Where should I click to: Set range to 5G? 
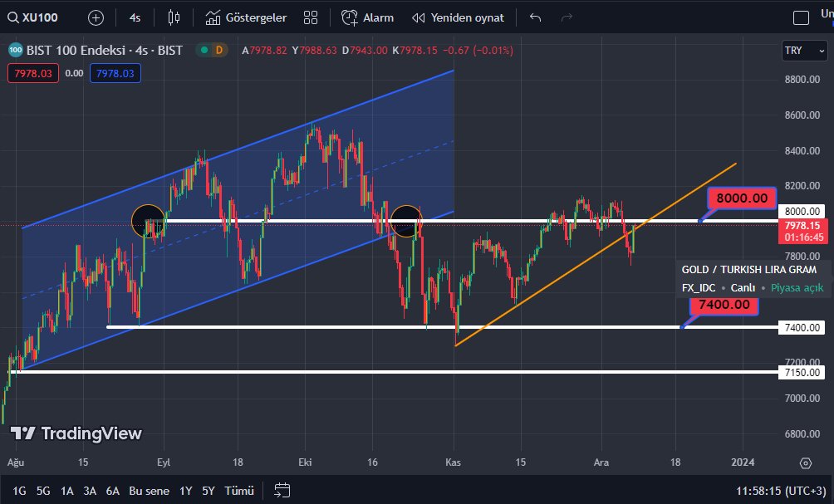(43, 491)
